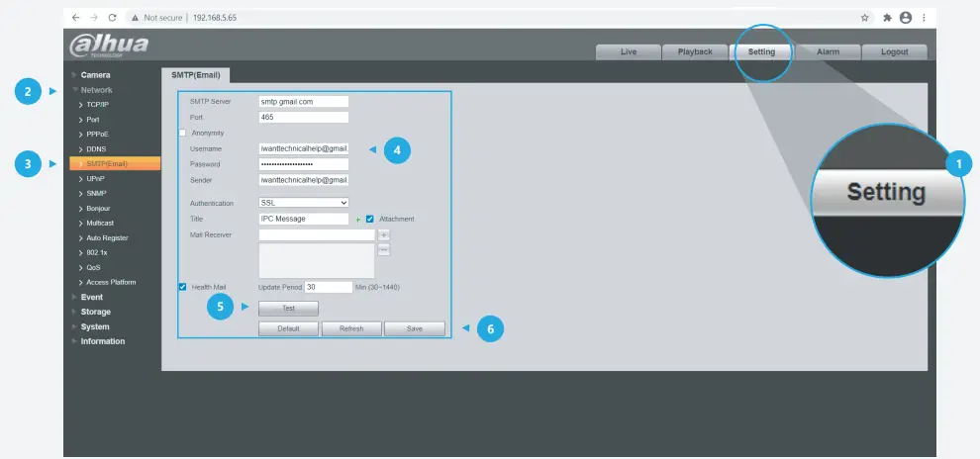Click the Sender input field
980x459 pixels.
point(303,180)
